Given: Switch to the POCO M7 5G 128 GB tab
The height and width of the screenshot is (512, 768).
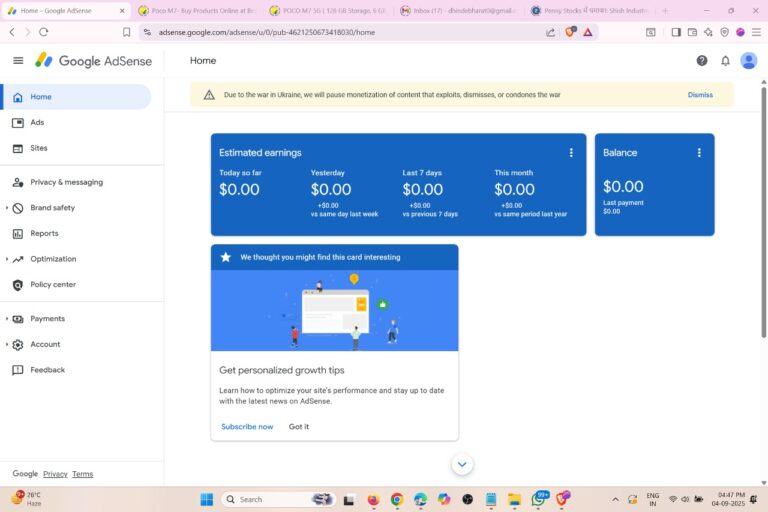Looking at the screenshot, I should tap(329, 10).
